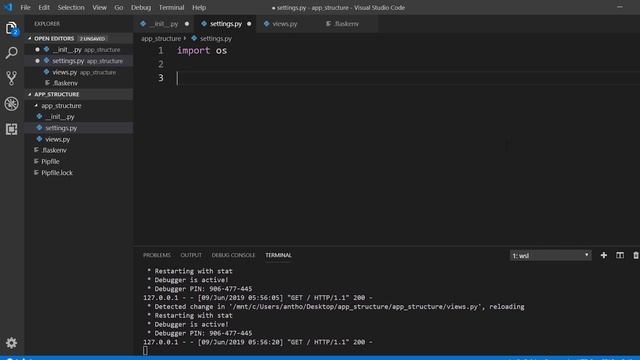Click file icon of .flaskenv tab

coord(328,24)
